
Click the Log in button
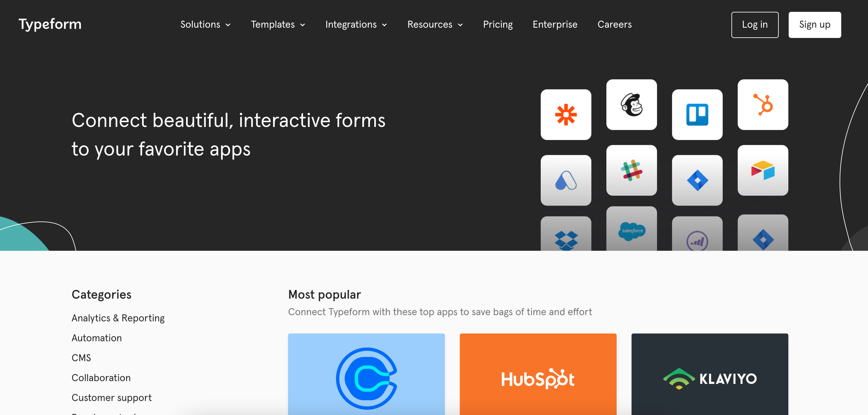tap(754, 25)
